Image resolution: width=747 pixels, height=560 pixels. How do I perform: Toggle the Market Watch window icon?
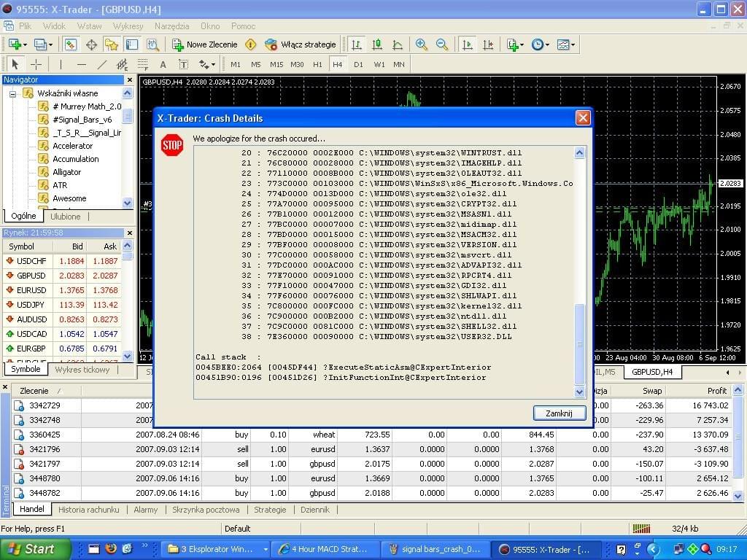pyautogui.click(x=71, y=44)
